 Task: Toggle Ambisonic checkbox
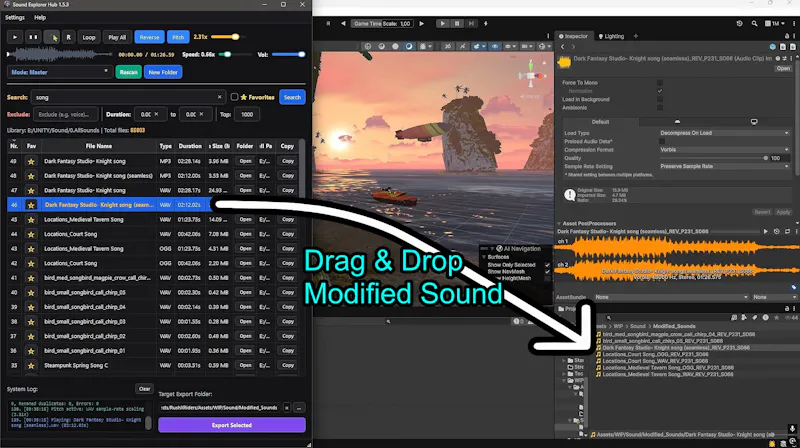coord(660,108)
